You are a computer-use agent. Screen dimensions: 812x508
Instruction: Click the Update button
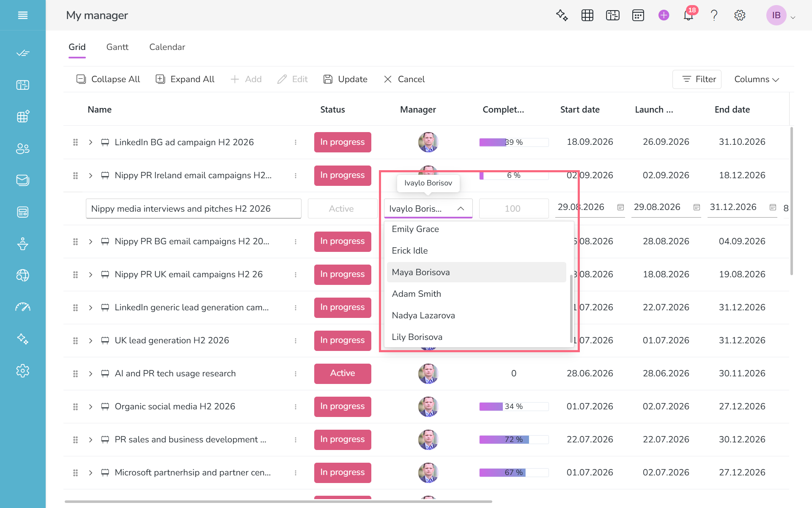tap(345, 79)
